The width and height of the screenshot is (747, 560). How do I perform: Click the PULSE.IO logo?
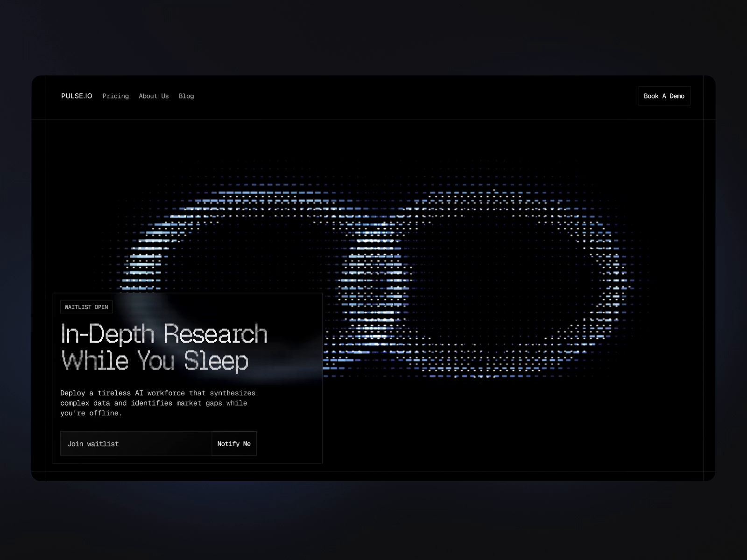click(77, 96)
